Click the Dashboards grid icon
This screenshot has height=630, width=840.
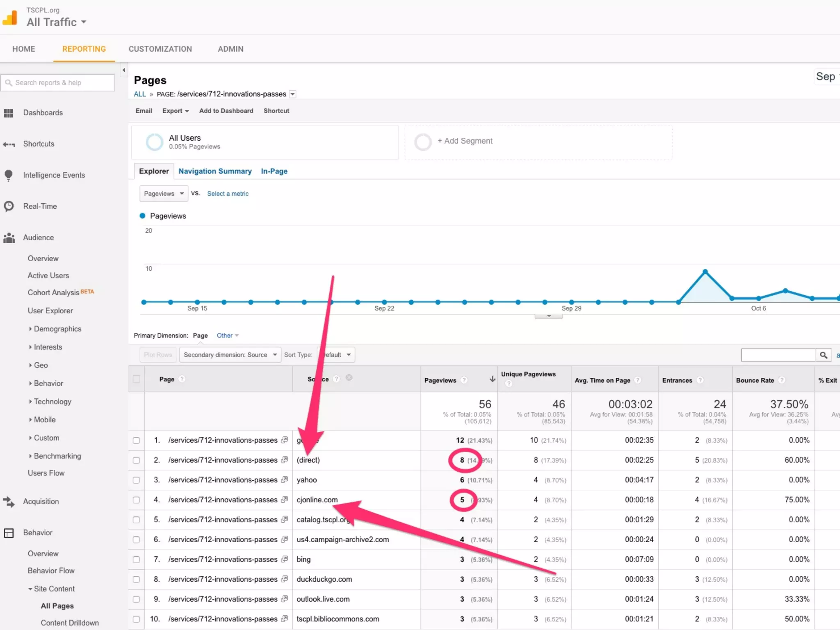[9, 113]
